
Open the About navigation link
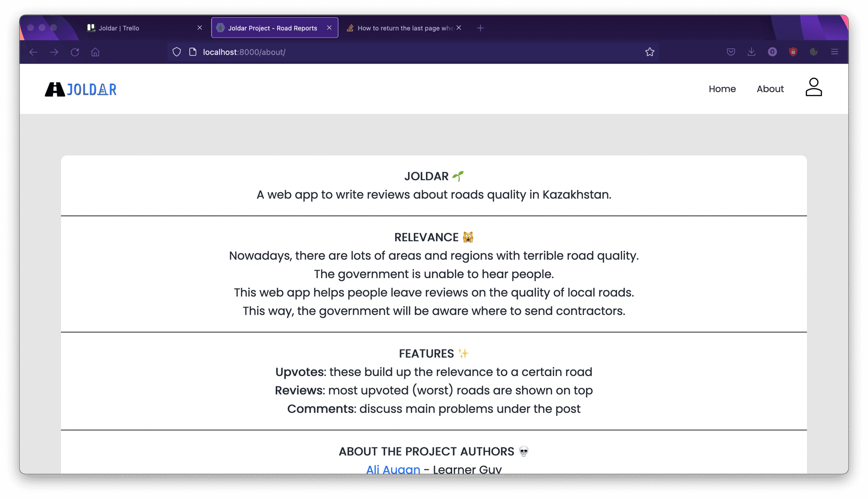coord(770,89)
